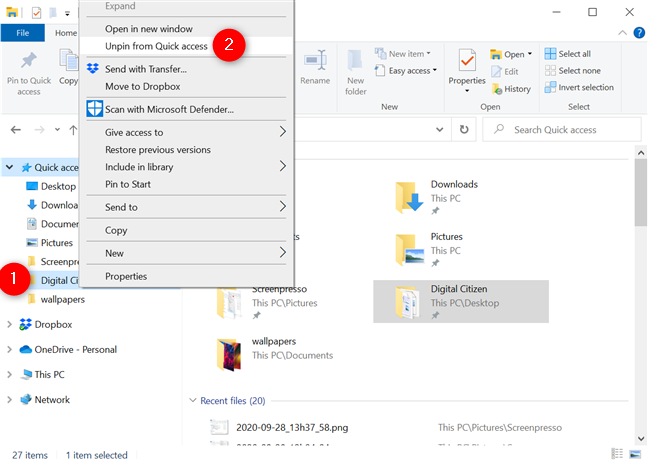Collapse the Recent files section
Screen dimensions: 648x464
pos(193,400)
